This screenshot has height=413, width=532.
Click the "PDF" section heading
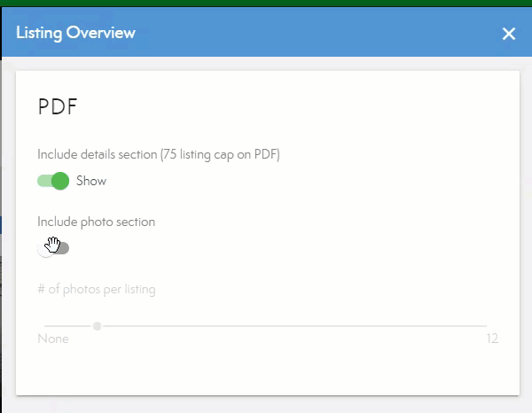(x=58, y=107)
